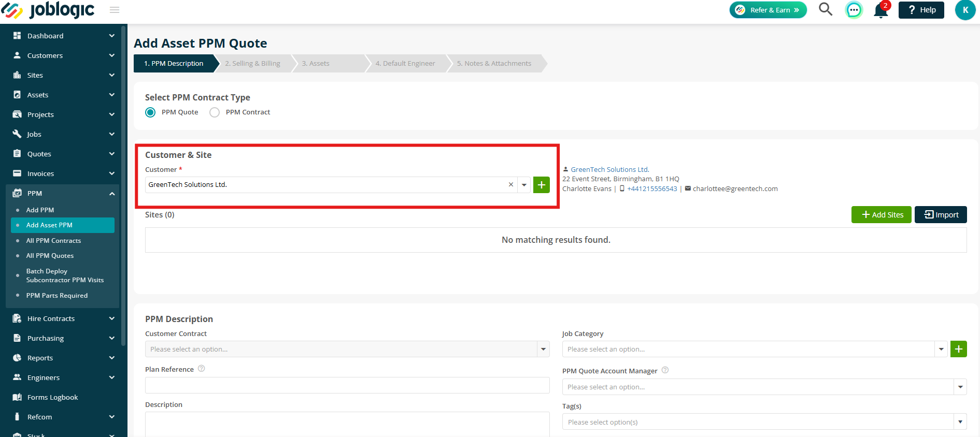Open Add PPM submenu item
980x437 pixels.
(40, 210)
